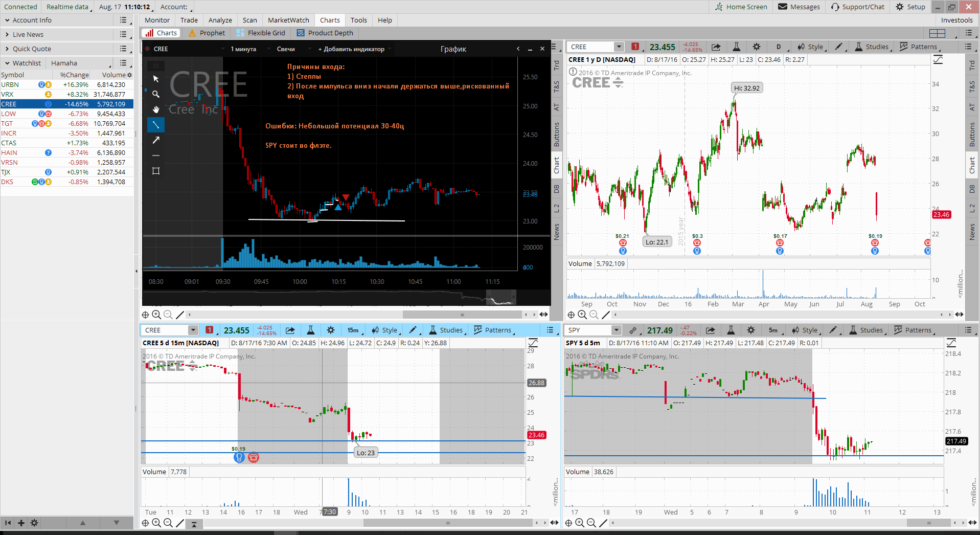Toggle the Buttons side tab on the right edge

(972, 135)
